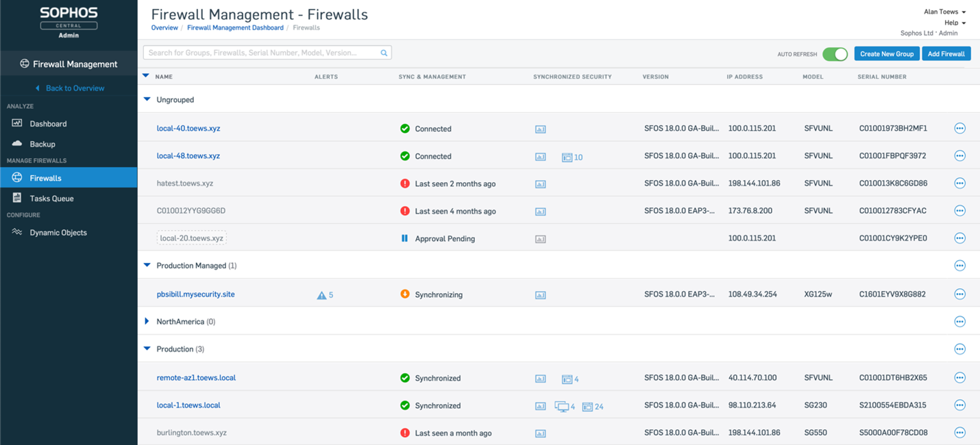This screenshot has height=445, width=980.
Task: Click the synchronized security icon for local-48.toews.xyz
Action: pos(540,157)
